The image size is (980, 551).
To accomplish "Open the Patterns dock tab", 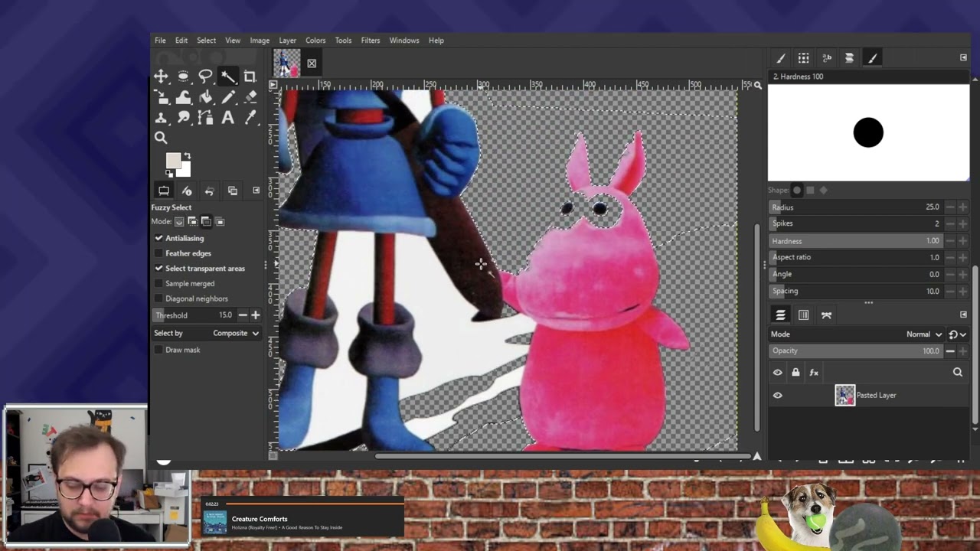I will click(x=804, y=58).
